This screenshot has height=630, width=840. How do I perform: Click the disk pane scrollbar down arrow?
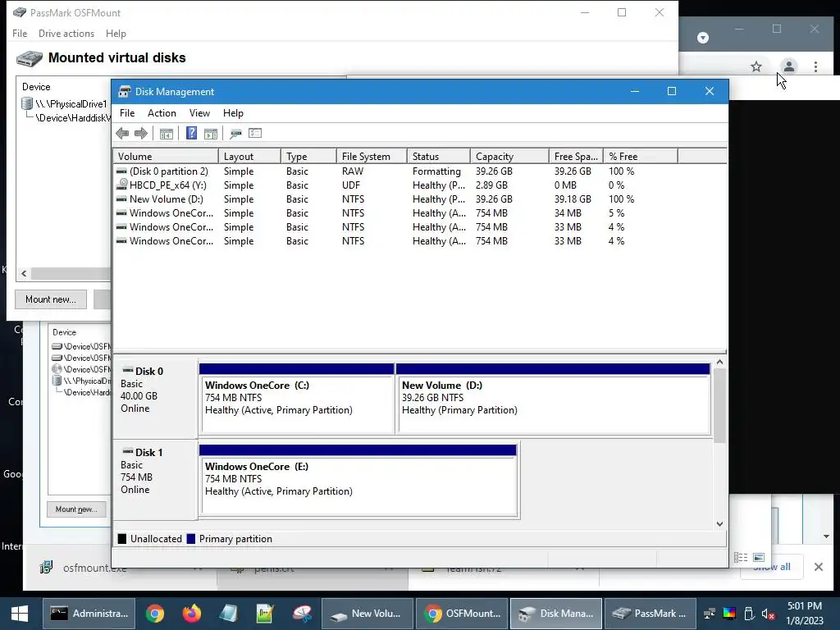(720, 523)
